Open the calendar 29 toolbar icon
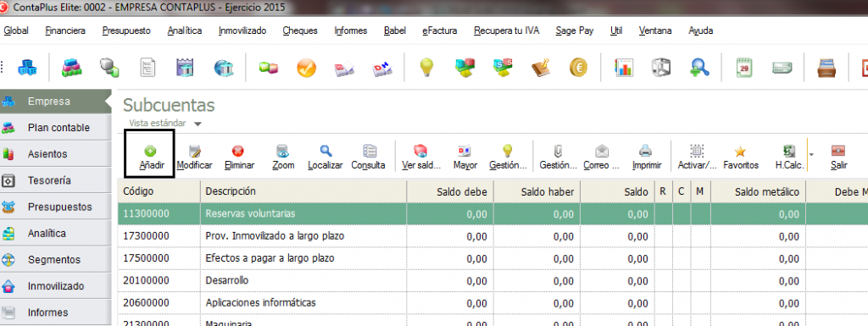This screenshot has width=868, height=326. click(x=743, y=68)
